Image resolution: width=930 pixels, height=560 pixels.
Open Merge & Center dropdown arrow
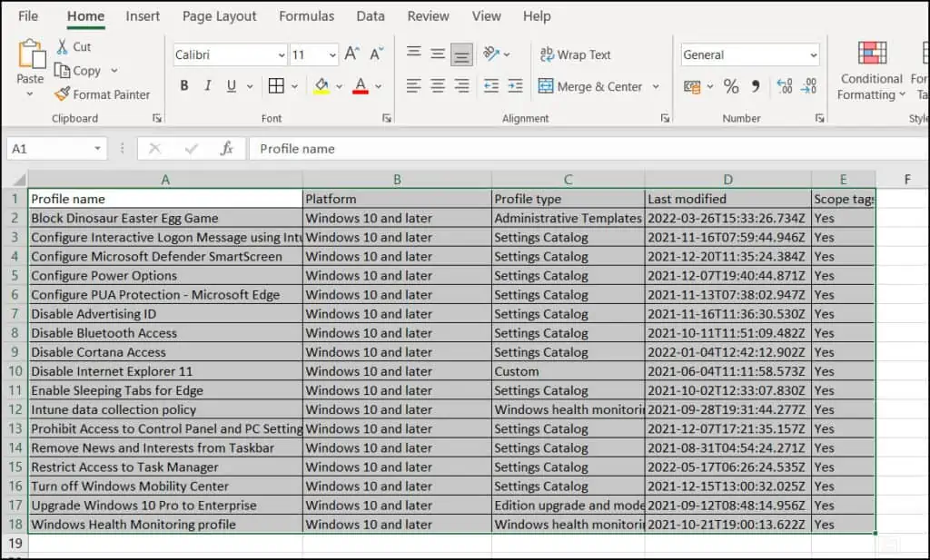tap(656, 86)
